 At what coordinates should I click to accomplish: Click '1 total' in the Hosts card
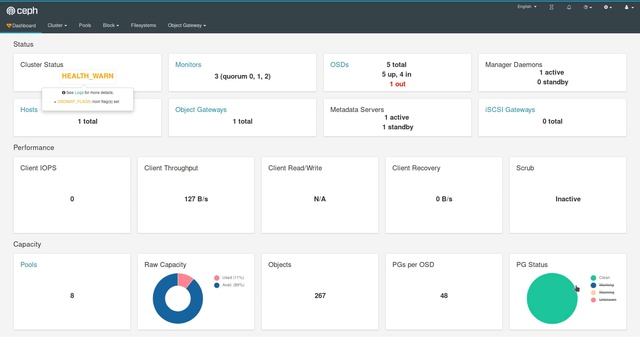point(87,121)
